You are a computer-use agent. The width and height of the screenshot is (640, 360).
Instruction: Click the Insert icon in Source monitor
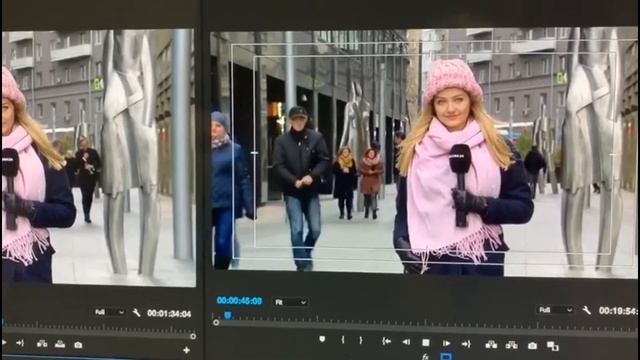pyautogui.click(x=42, y=344)
